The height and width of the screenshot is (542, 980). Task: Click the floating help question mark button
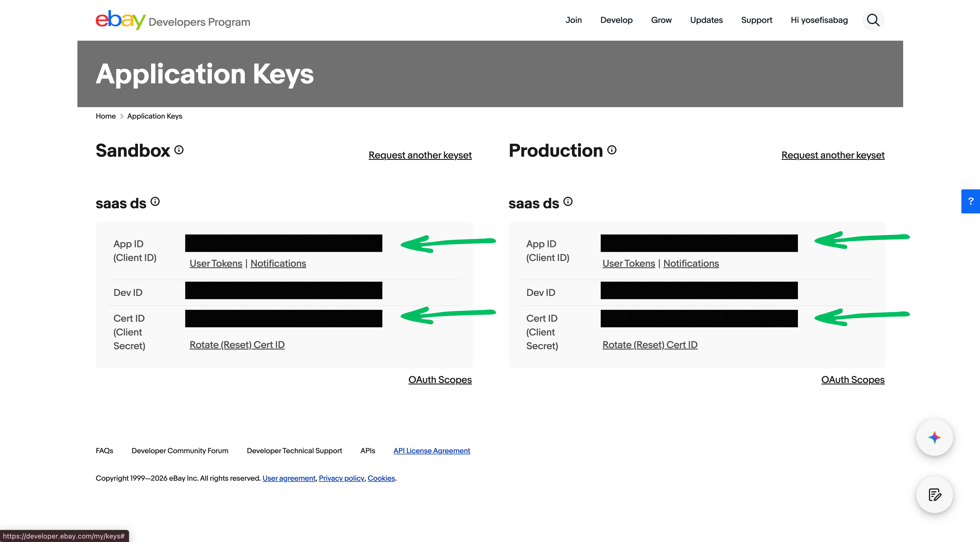971,201
